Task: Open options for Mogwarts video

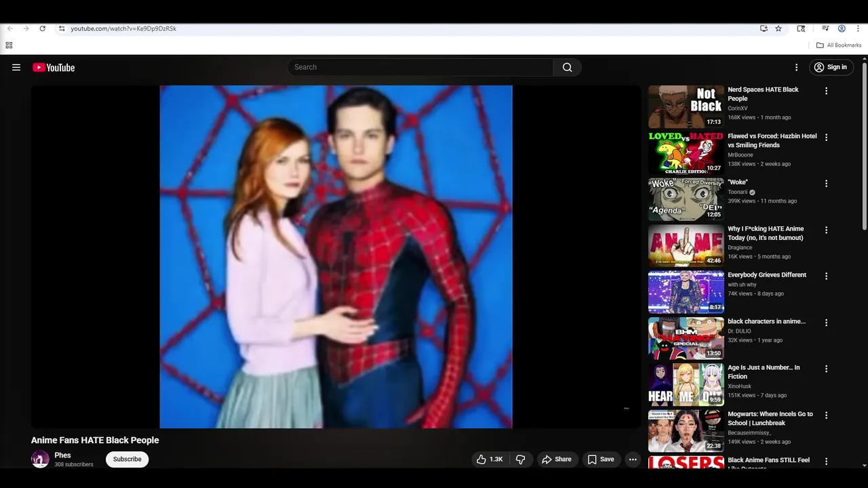Action: click(x=826, y=415)
